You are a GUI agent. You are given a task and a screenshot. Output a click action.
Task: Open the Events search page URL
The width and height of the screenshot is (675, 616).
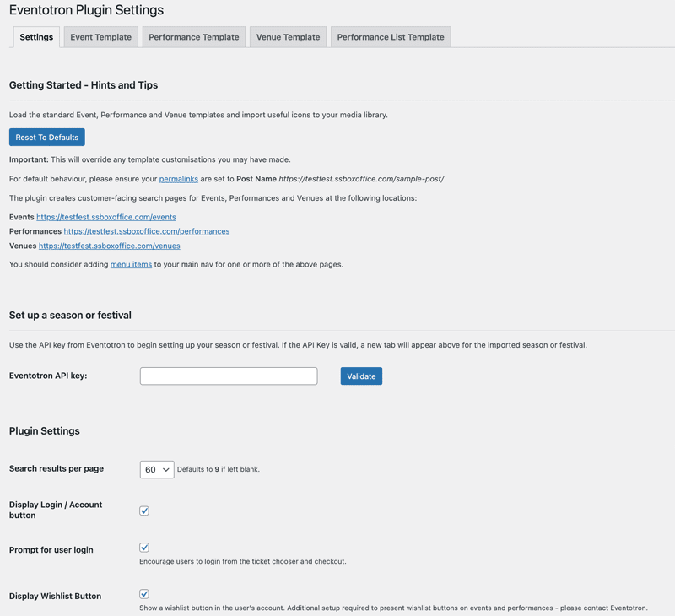point(106,217)
